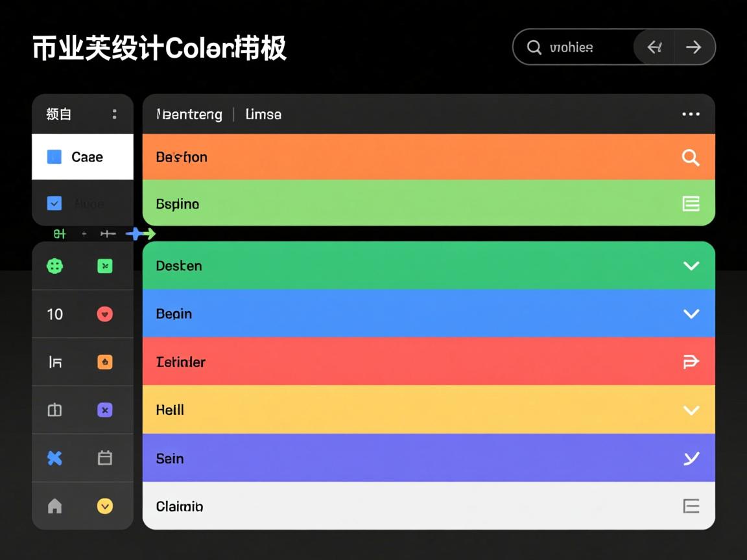The width and height of the screenshot is (747, 560).
Task: Switch to the Limse tab
Action: pos(263,114)
